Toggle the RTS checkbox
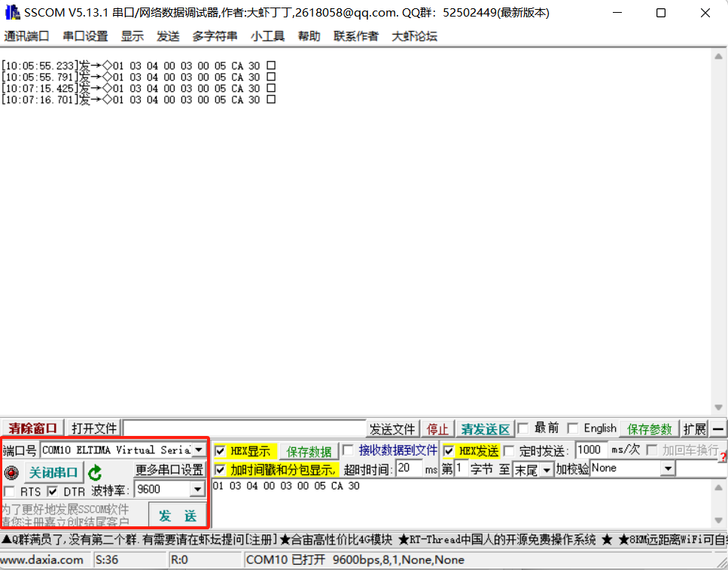Viewport: 728px width, 570px height. 9,492
